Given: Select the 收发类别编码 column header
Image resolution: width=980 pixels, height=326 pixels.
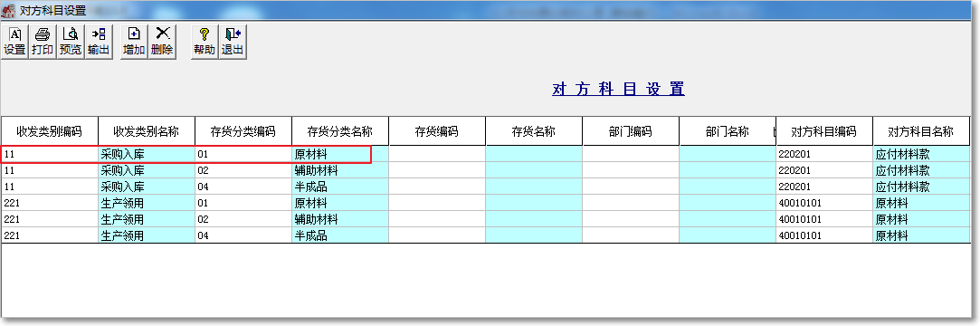Looking at the screenshot, I should 50,131.
